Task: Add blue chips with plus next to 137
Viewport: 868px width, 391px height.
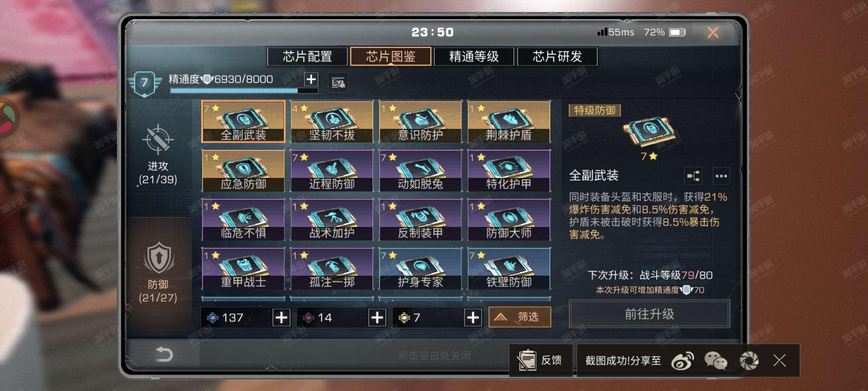Action: pyautogui.click(x=281, y=318)
